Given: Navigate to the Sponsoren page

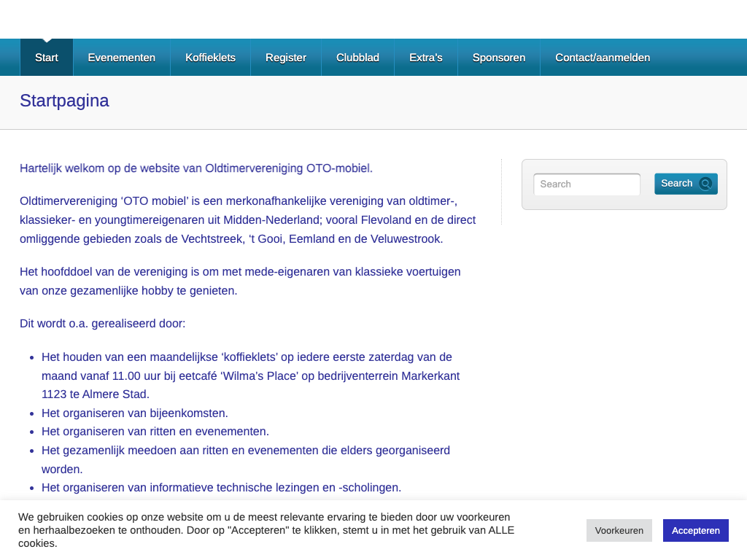Looking at the screenshot, I should (x=499, y=58).
